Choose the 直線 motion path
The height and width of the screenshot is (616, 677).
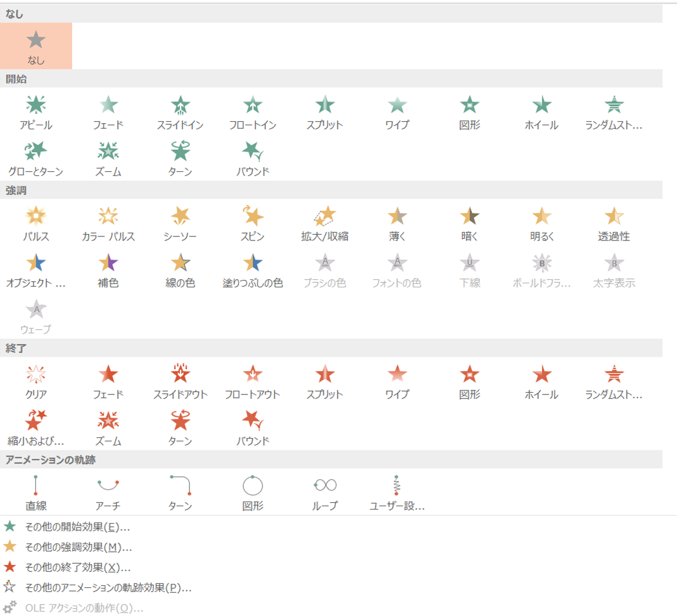36,493
